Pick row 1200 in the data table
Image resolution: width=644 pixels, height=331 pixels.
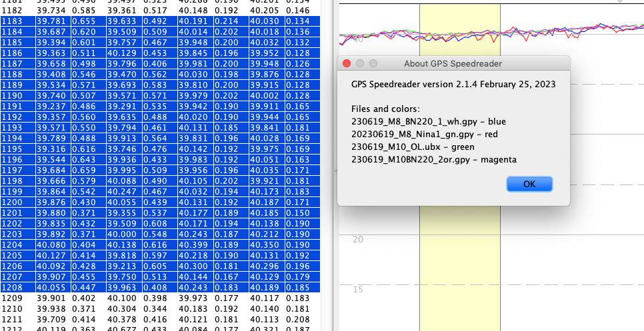11,202
